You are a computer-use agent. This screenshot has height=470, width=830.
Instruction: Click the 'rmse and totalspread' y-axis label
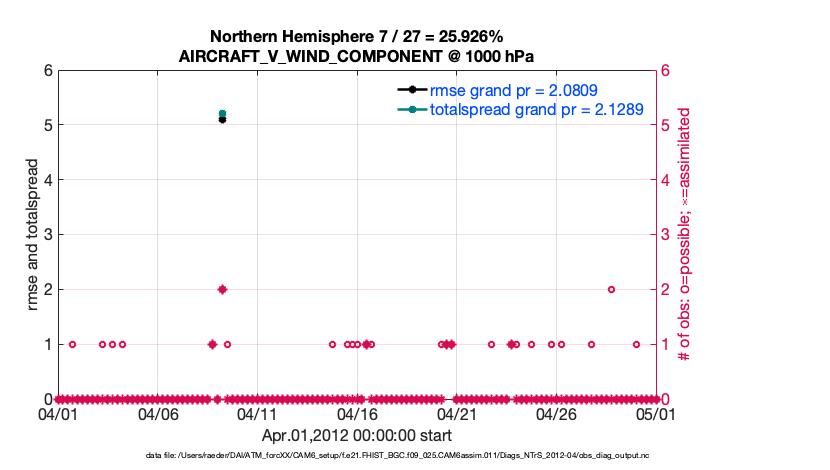point(33,234)
